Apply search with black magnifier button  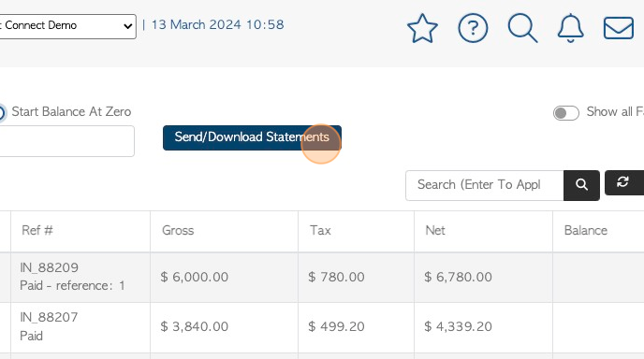[581, 185]
